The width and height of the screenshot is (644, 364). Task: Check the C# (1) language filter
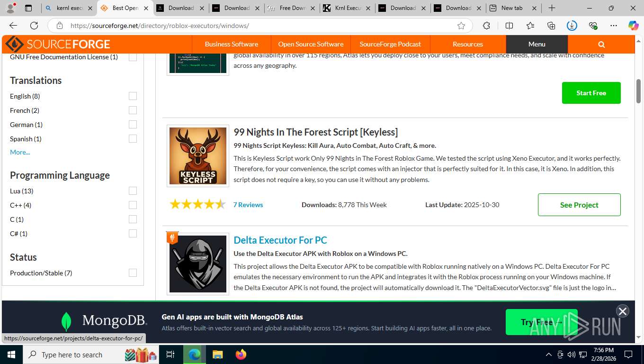(133, 234)
